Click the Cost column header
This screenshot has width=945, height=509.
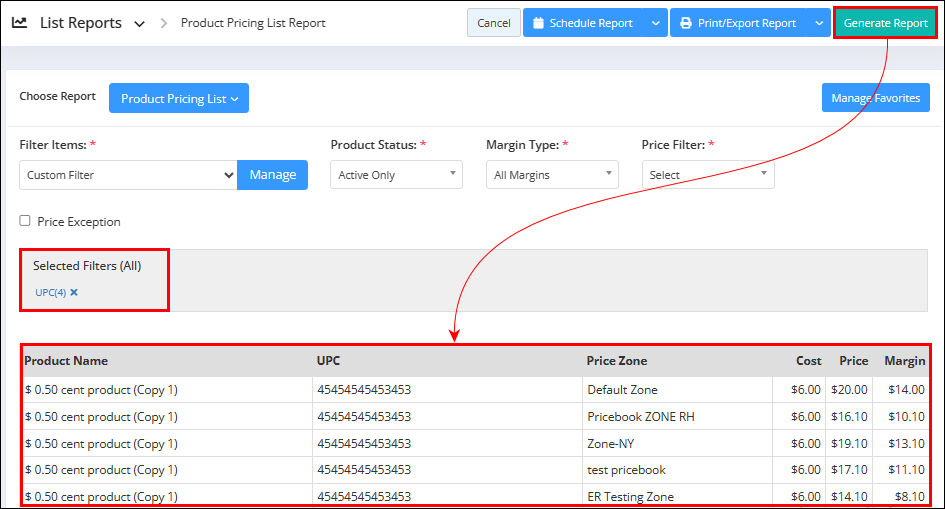click(808, 361)
